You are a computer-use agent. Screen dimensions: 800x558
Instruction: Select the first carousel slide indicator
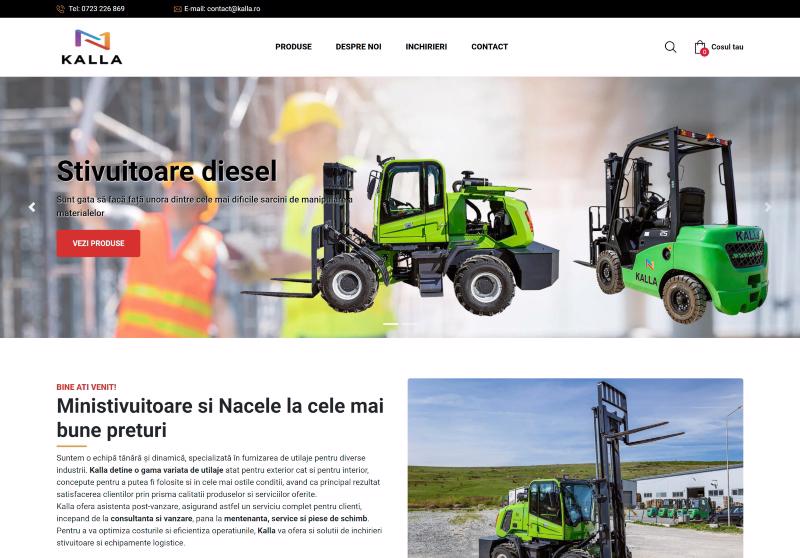pos(391,324)
